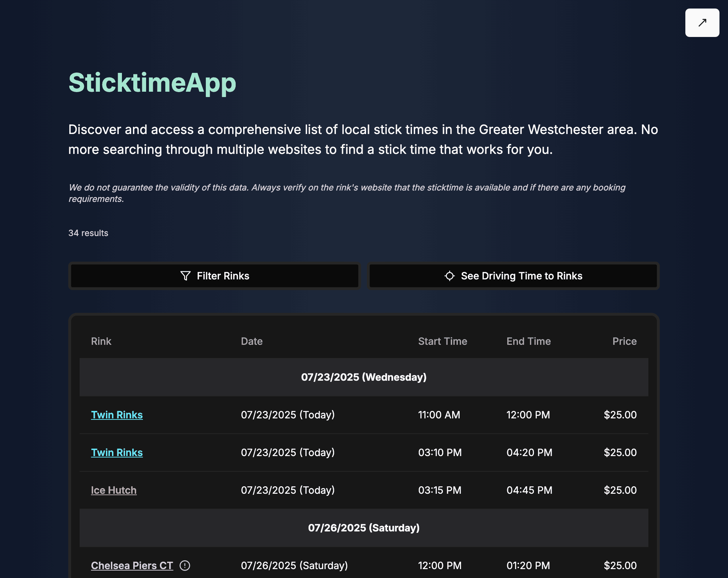Open the Twin Rinks 03:10 PM session link
The width and height of the screenshot is (728, 578).
click(x=117, y=452)
